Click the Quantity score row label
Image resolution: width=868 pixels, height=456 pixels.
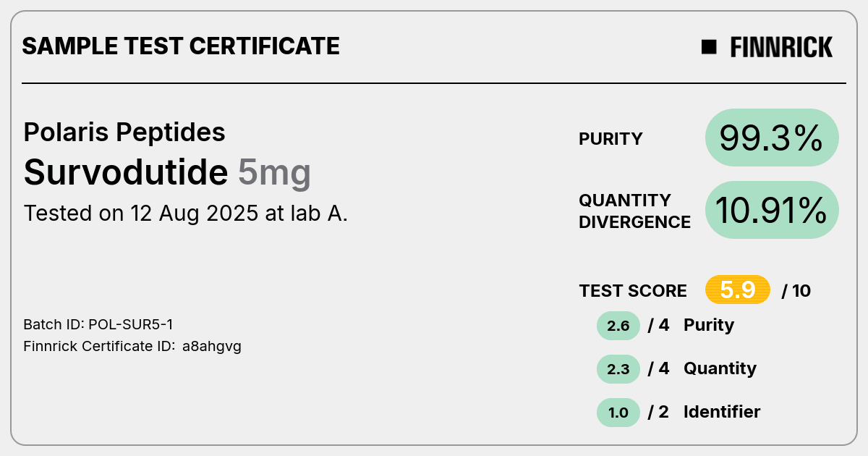[x=720, y=369]
